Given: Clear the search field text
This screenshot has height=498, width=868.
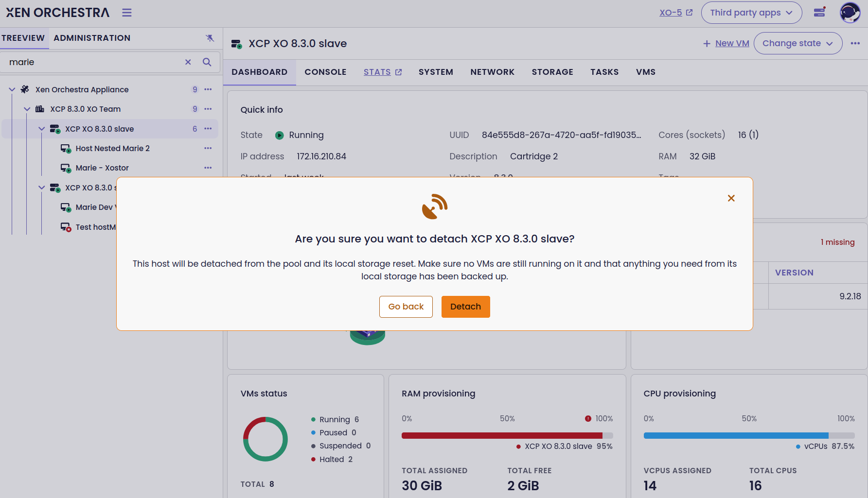Looking at the screenshot, I should (x=188, y=62).
